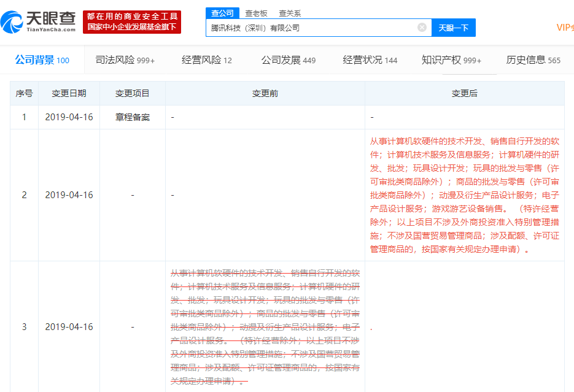Open the 经营状况 144 tab
The height and width of the screenshot is (392, 574).
click(x=370, y=60)
